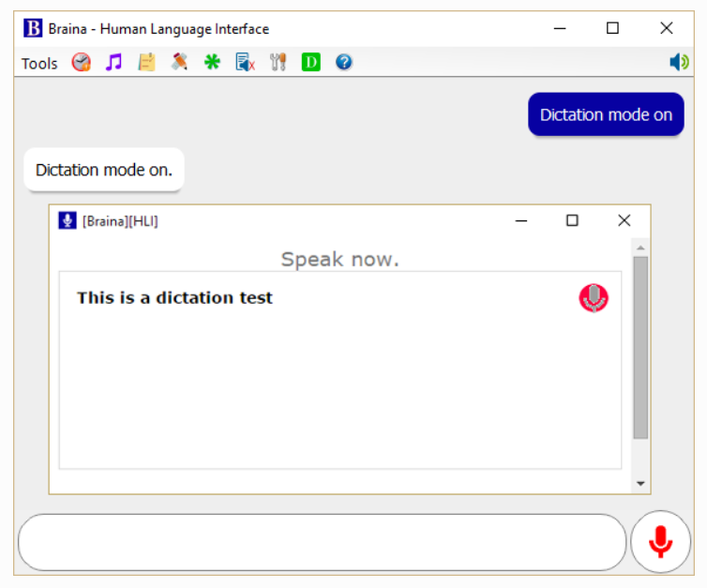The image size is (707, 588).
Task: Toggle the green D dictation icon
Action: [310, 63]
